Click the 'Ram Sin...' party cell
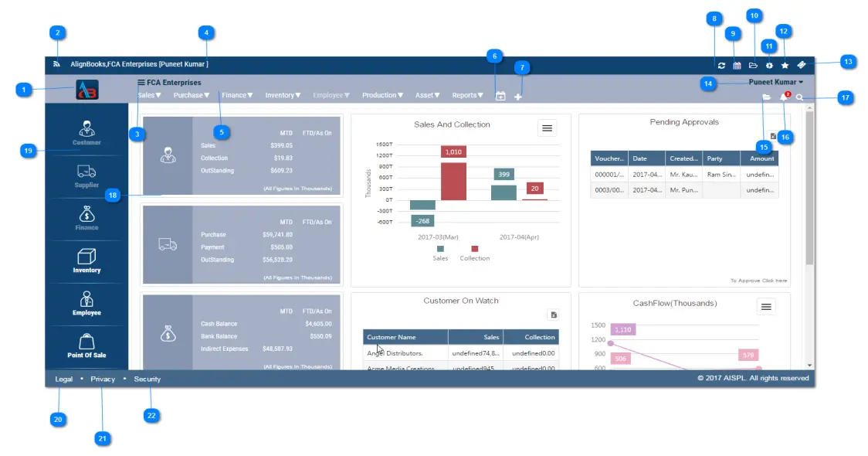Image resolution: width=868 pixels, height=456 pixels. pos(721,175)
